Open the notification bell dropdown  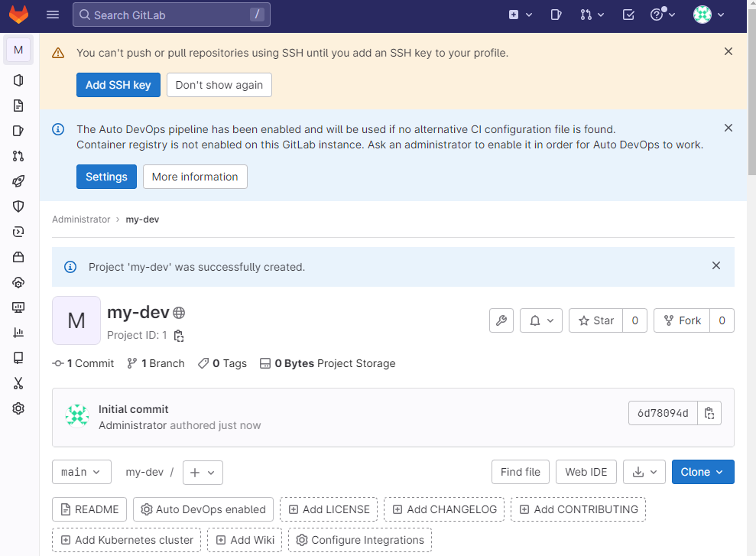pyautogui.click(x=541, y=320)
